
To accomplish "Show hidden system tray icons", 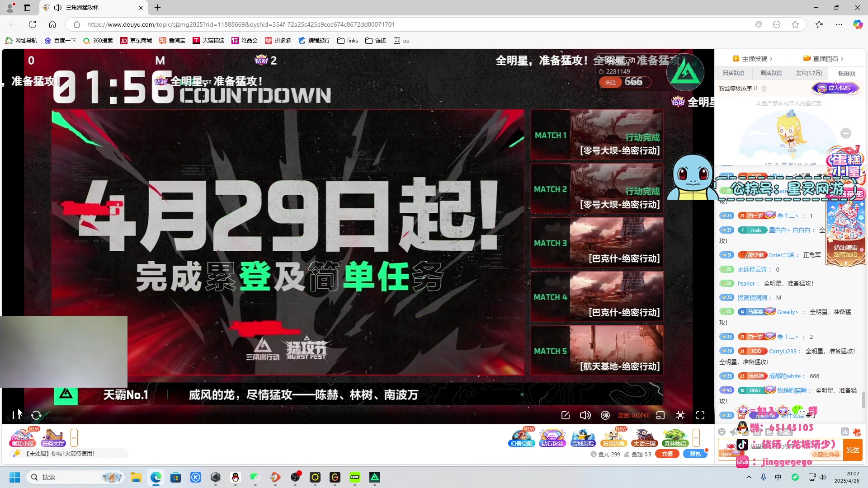I will pyautogui.click(x=749, y=477).
